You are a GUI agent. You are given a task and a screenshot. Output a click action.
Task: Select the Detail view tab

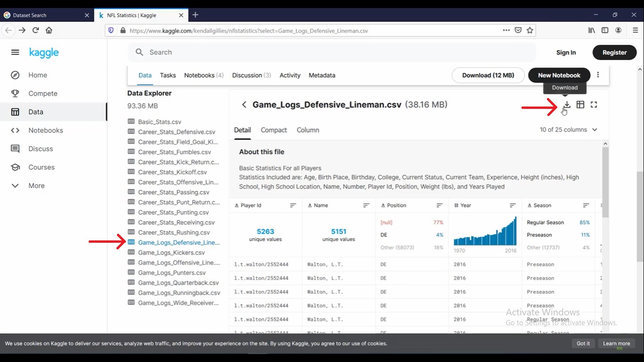[x=242, y=130]
